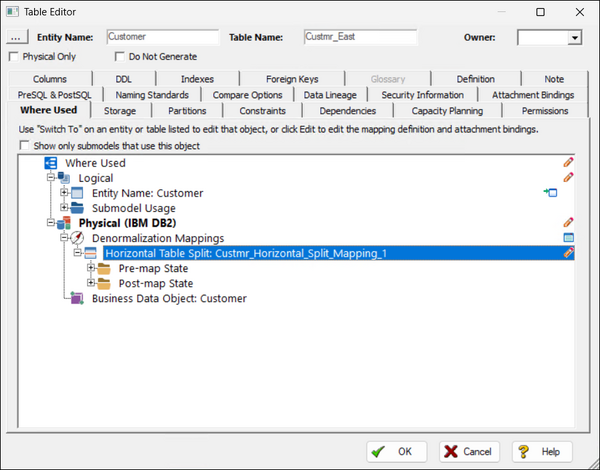Image resolution: width=600 pixels, height=470 pixels.
Task: Click the edit pencil icon beside Where Used
Action: coord(568,162)
